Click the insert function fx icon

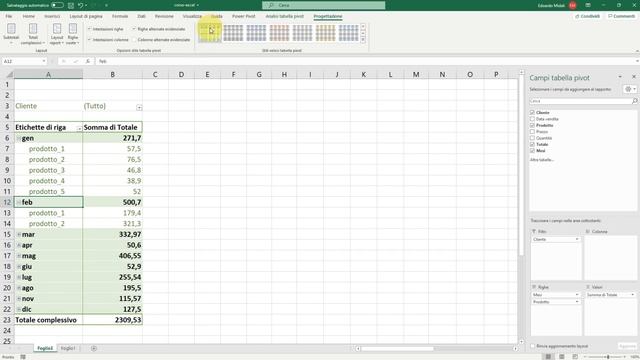(x=88, y=61)
